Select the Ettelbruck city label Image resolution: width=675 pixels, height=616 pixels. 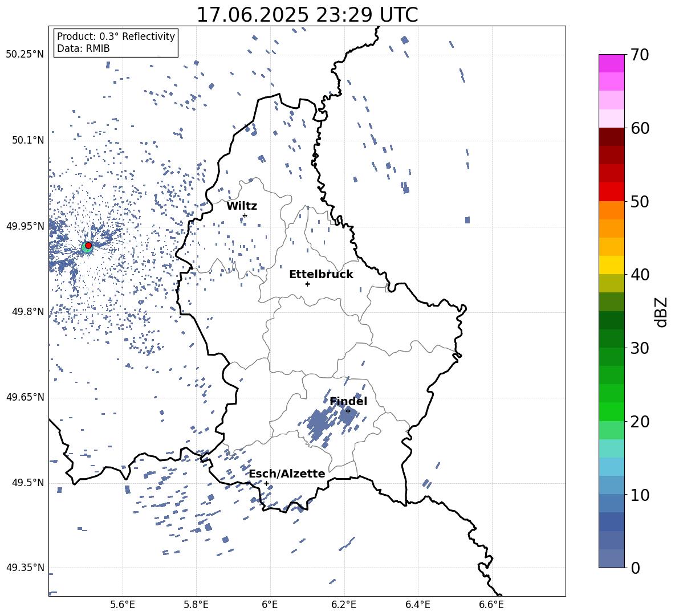coord(321,275)
